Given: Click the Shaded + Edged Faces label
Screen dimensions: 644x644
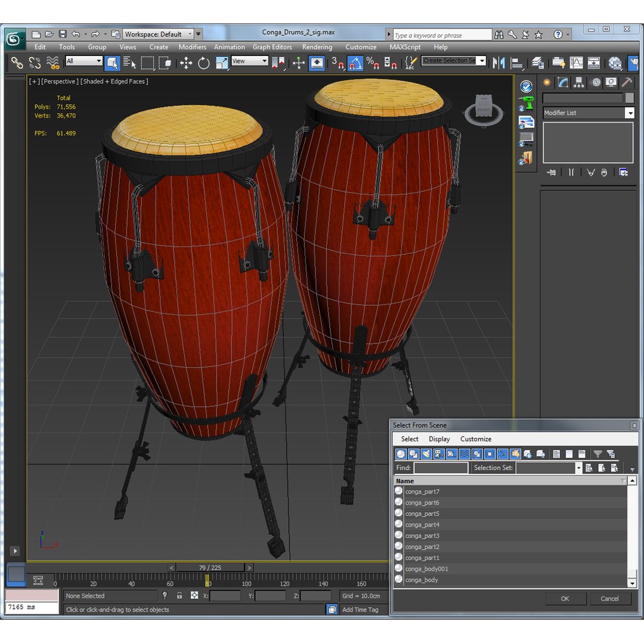Looking at the screenshot, I should (x=114, y=81).
